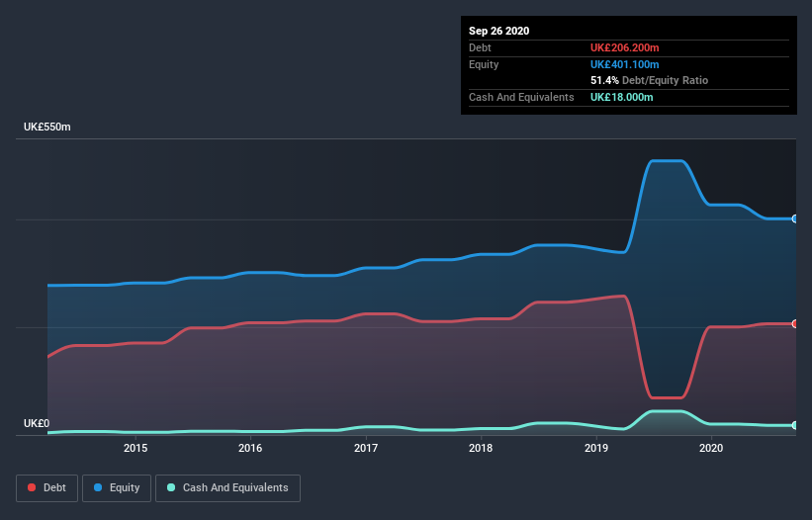Select the teal Cash endpoint marker
The image size is (812, 520).
click(x=795, y=425)
